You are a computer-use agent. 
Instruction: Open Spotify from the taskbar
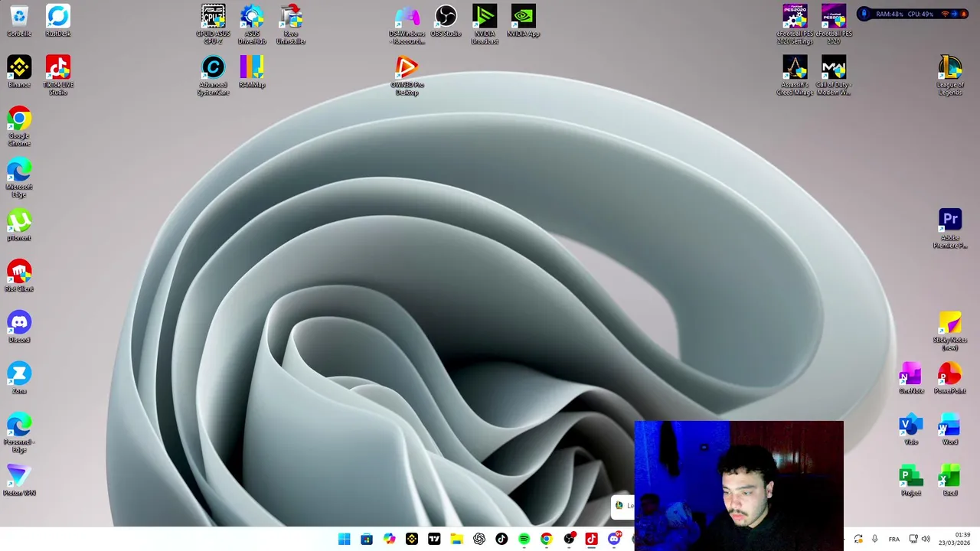(x=524, y=540)
